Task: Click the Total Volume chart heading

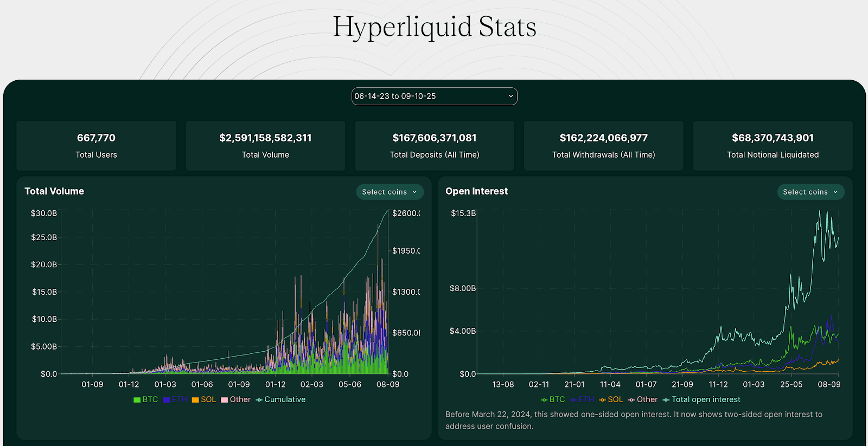Action: [54, 191]
